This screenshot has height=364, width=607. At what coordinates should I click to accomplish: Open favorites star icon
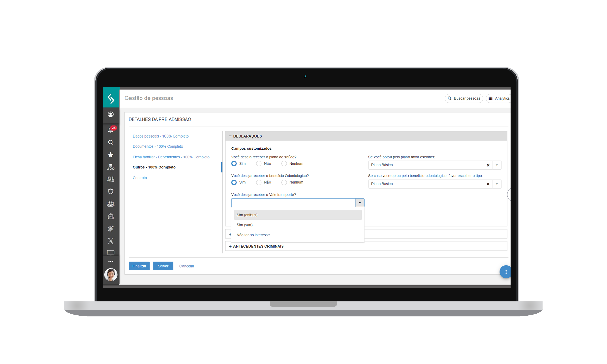click(x=111, y=155)
